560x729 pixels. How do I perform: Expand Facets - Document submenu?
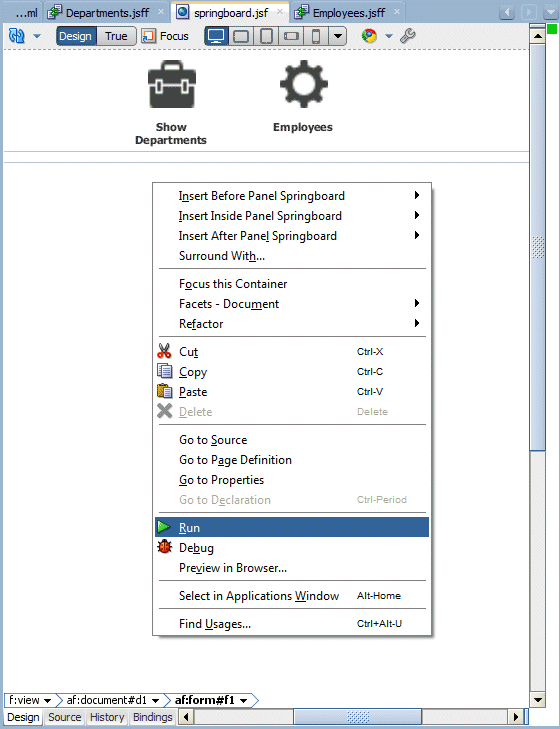point(293,304)
